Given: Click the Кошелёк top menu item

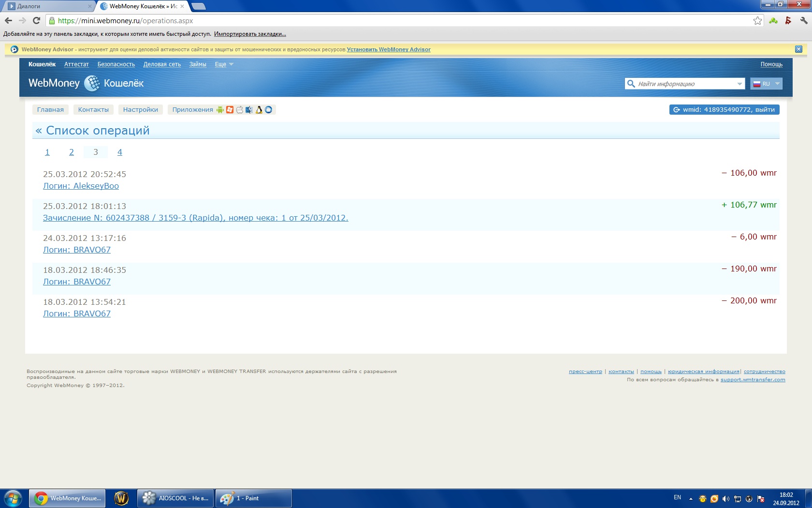Looking at the screenshot, I should [42, 64].
